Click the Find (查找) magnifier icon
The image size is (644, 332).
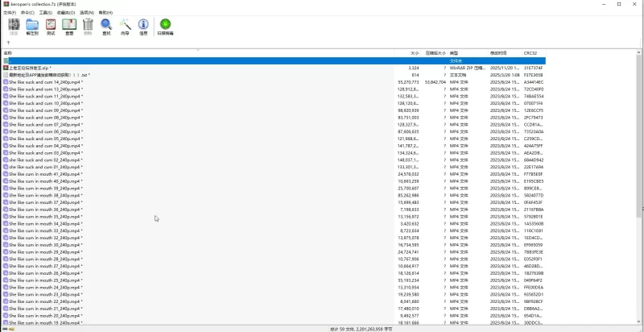point(106,25)
